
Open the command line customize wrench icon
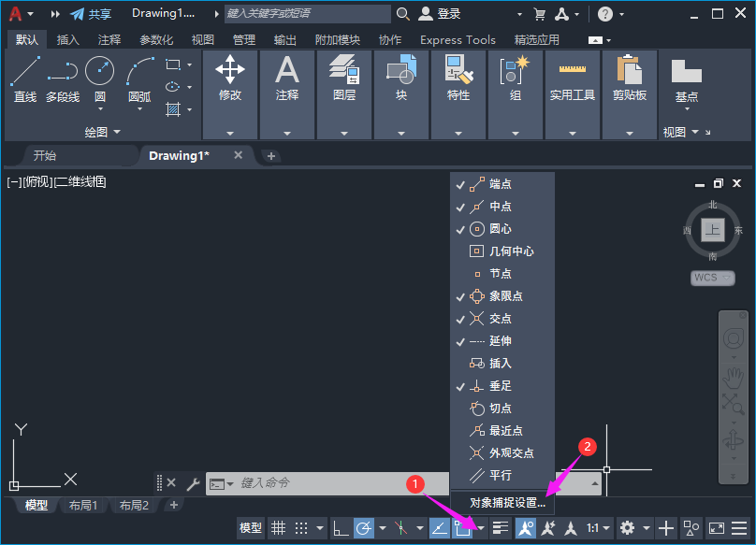tap(193, 483)
